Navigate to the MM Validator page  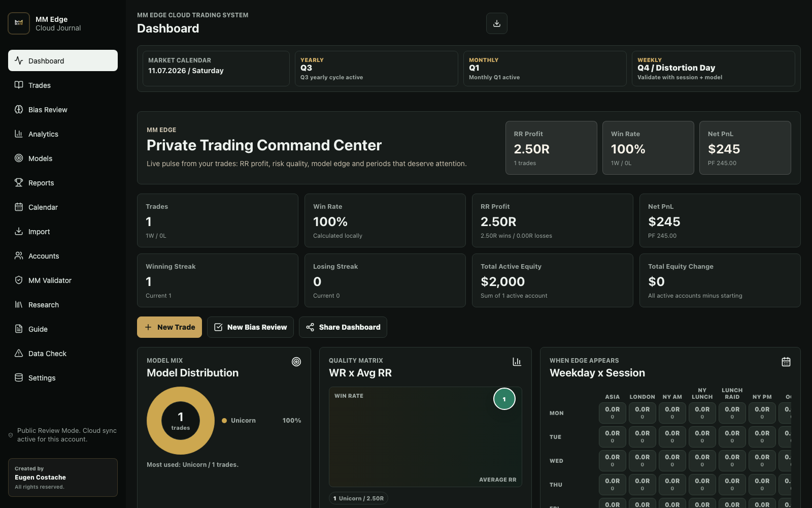click(x=63, y=280)
